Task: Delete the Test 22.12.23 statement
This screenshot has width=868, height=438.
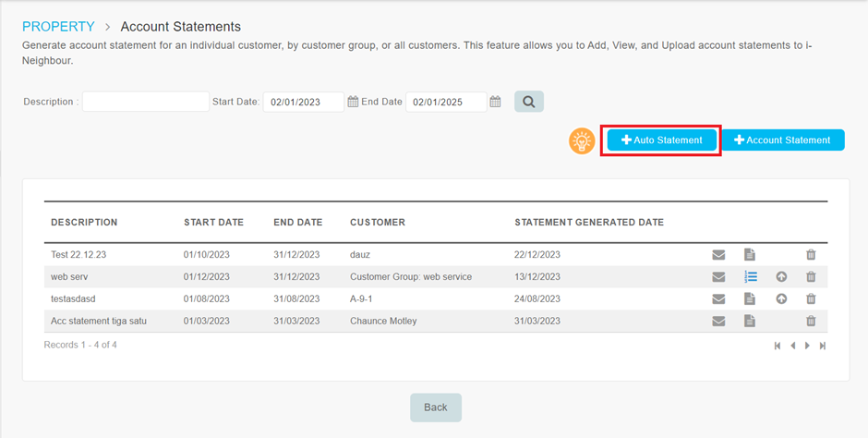Action: pos(811,255)
